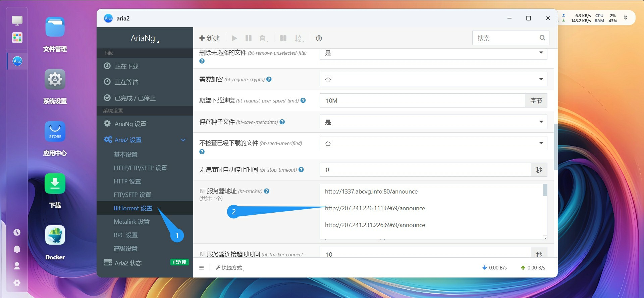This screenshot has width=644, height=298.
Task: Open the Docker desktop app icon
Action: pyautogui.click(x=55, y=236)
